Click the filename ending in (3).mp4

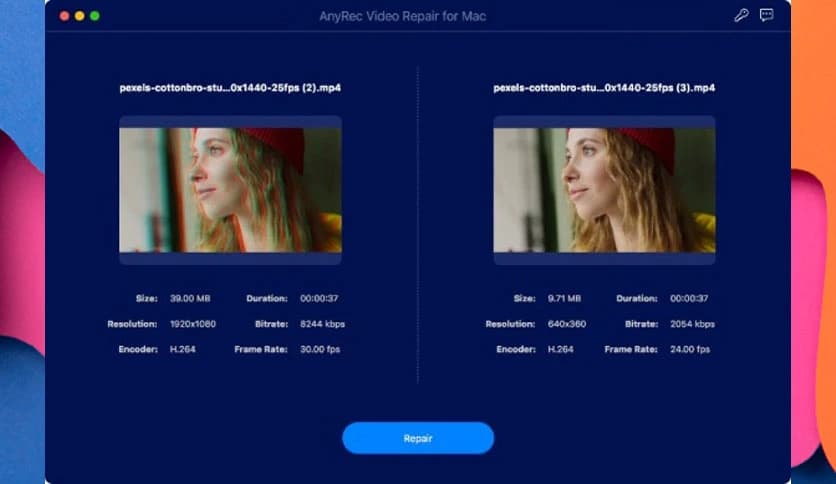(604, 88)
